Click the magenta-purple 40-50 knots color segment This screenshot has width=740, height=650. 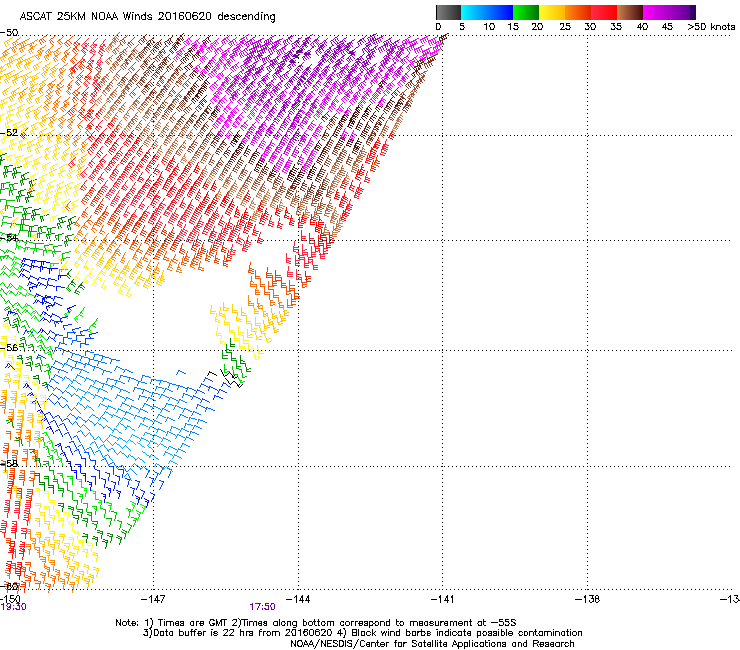[669, 12]
